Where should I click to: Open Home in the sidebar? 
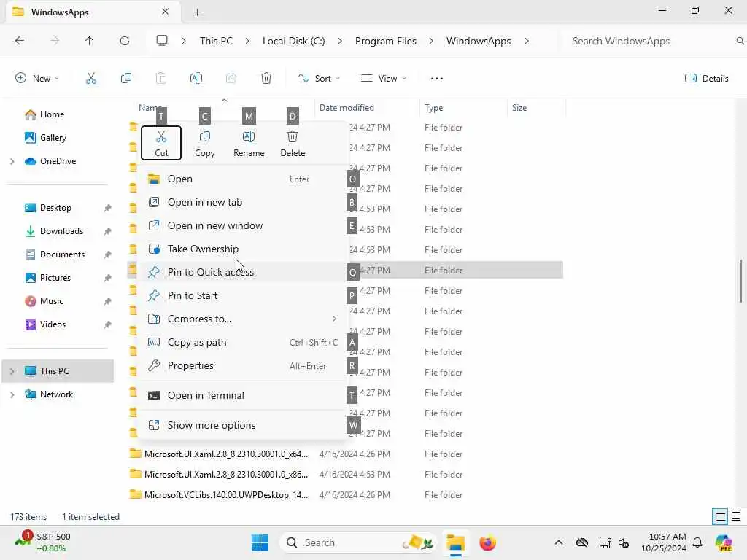tap(44, 114)
